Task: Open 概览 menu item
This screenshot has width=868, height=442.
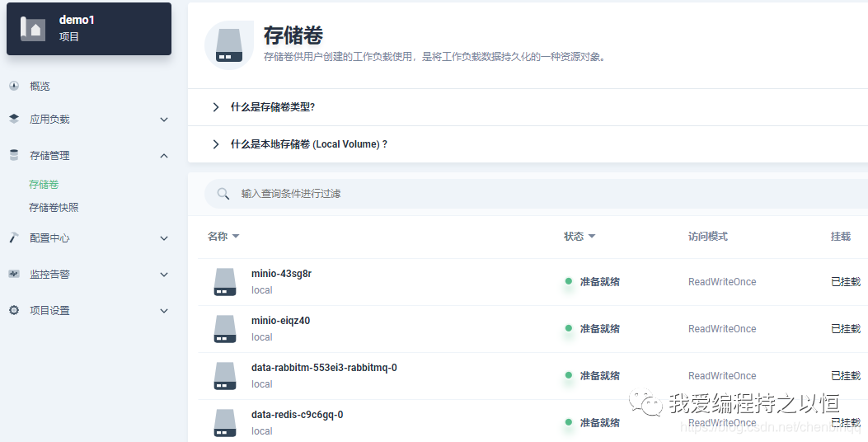Action: (x=40, y=87)
